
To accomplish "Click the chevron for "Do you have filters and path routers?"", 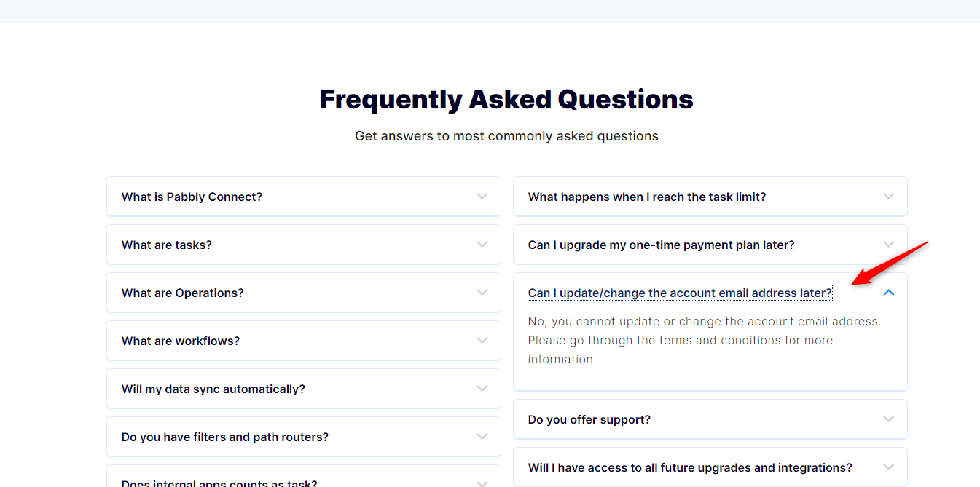I will pos(482,437).
